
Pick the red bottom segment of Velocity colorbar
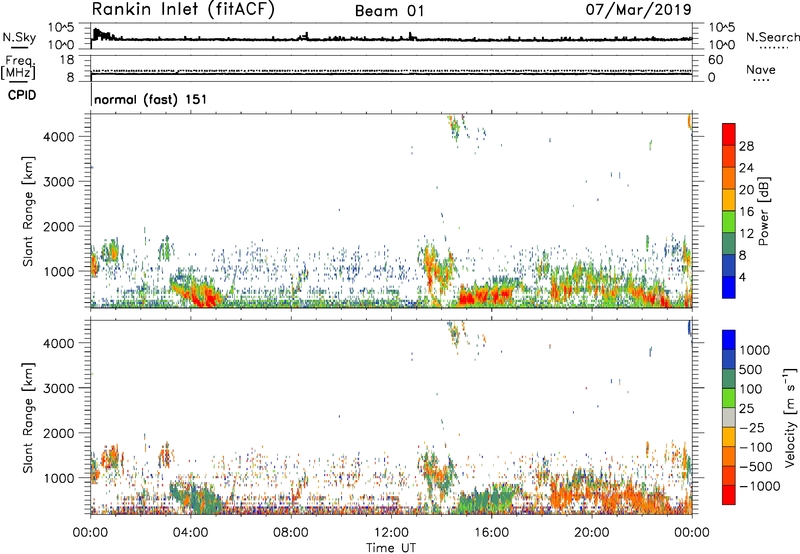point(729,494)
